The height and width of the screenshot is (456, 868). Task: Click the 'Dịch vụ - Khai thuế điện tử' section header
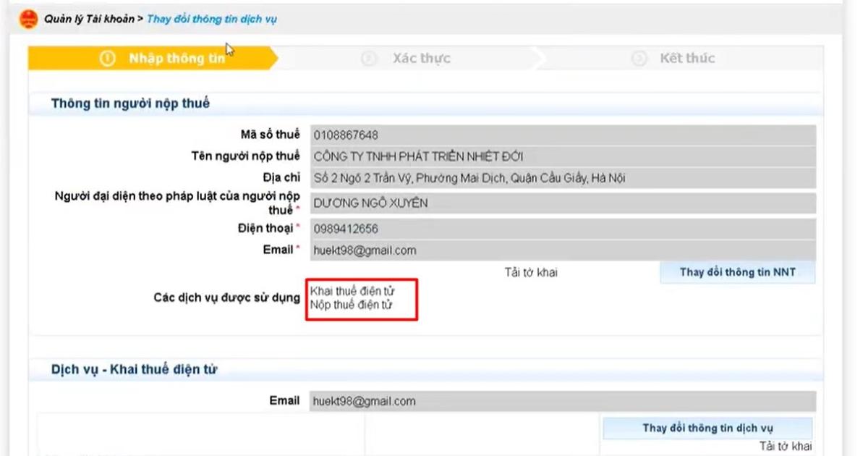tap(135, 370)
